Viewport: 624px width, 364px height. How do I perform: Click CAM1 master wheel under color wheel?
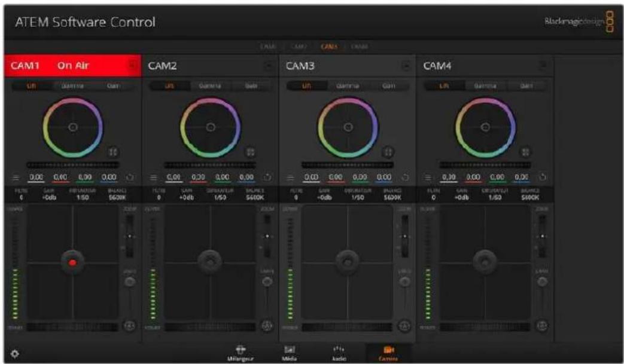(x=73, y=164)
